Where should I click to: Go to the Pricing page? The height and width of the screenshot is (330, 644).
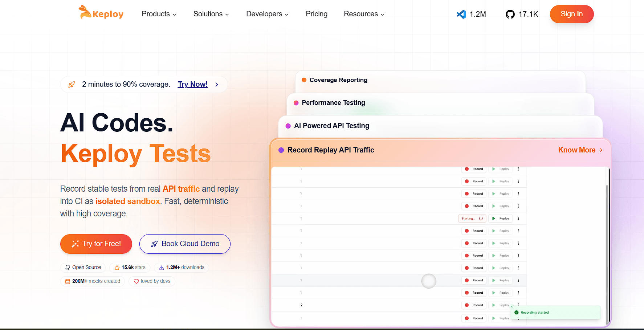coord(316,14)
